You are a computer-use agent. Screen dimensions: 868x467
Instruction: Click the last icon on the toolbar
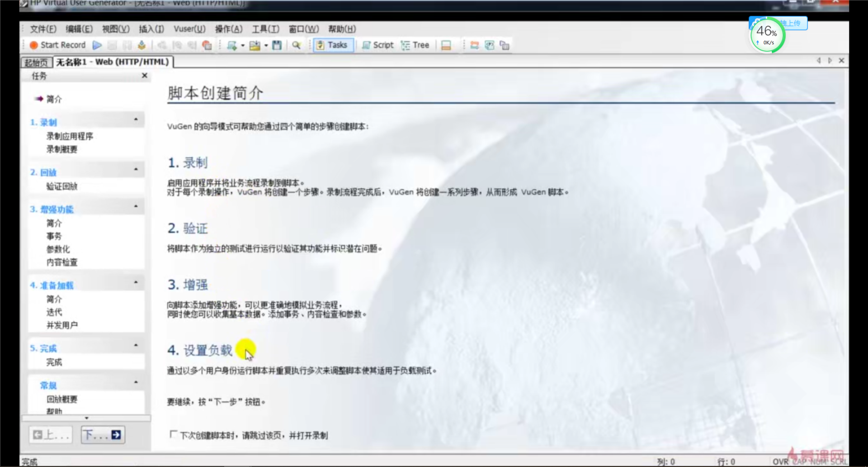[x=505, y=45]
